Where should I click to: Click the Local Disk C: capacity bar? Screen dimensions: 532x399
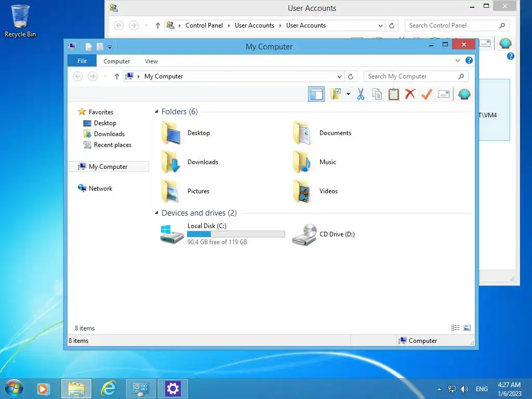click(x=236, y=234)
